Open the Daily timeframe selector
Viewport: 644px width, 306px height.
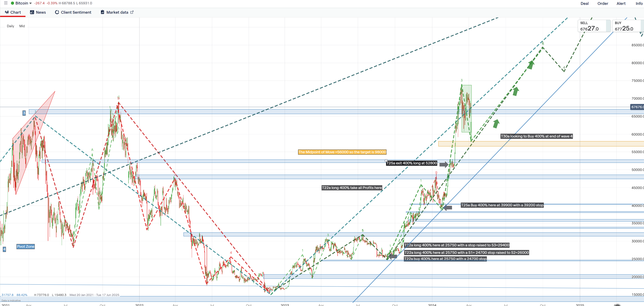tap(11, 26)
